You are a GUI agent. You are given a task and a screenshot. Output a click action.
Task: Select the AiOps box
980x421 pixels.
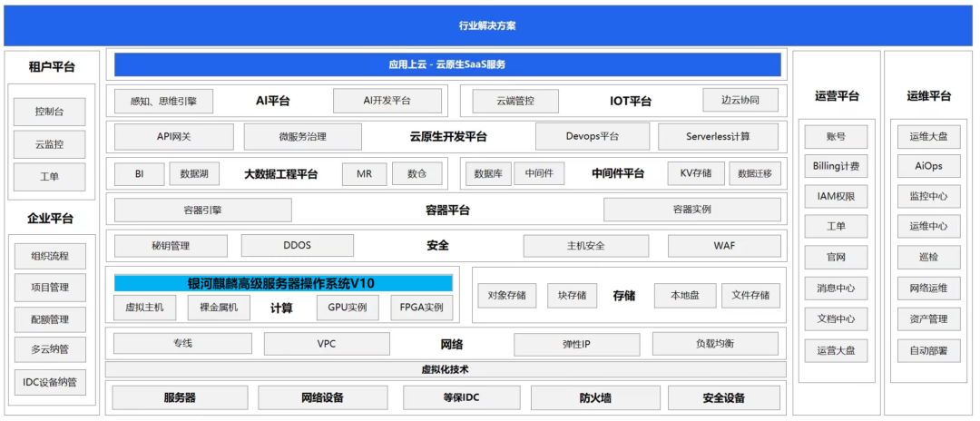coord(929,166)
